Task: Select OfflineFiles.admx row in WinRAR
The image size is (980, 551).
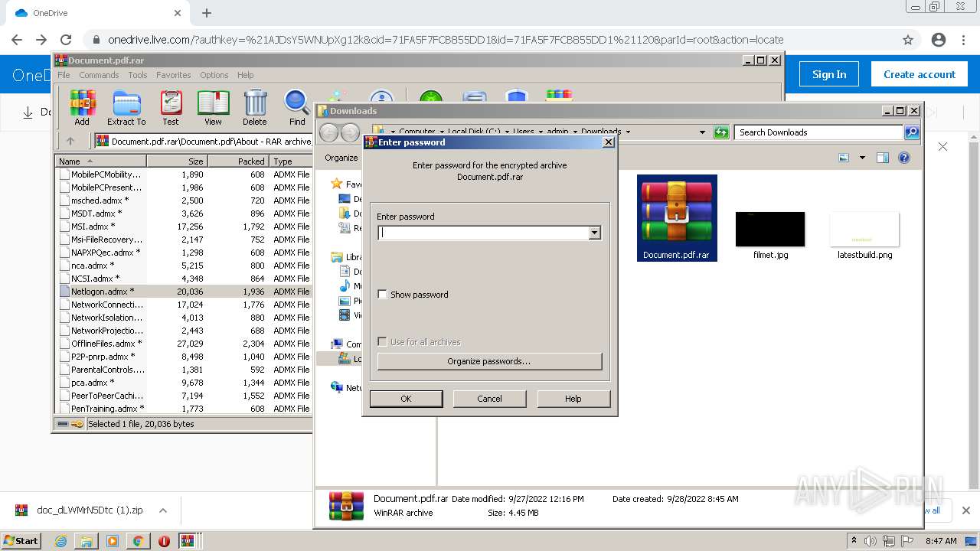Action: point(184,344)
